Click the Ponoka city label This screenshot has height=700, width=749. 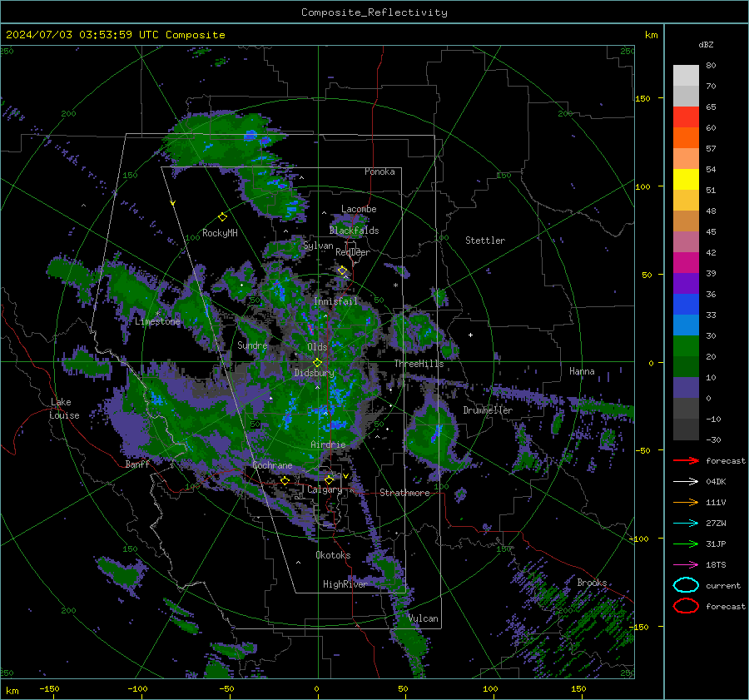click(379, 171)
